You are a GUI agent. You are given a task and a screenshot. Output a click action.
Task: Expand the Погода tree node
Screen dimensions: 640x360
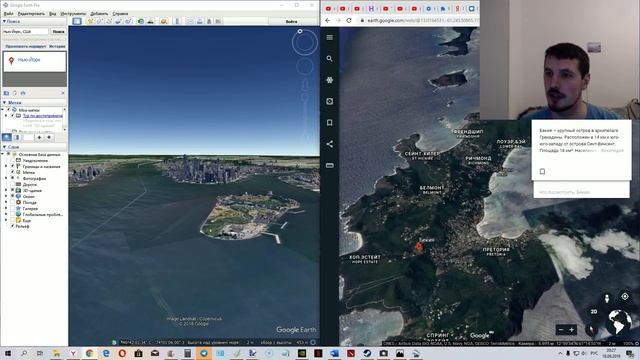tap(6, 202)
